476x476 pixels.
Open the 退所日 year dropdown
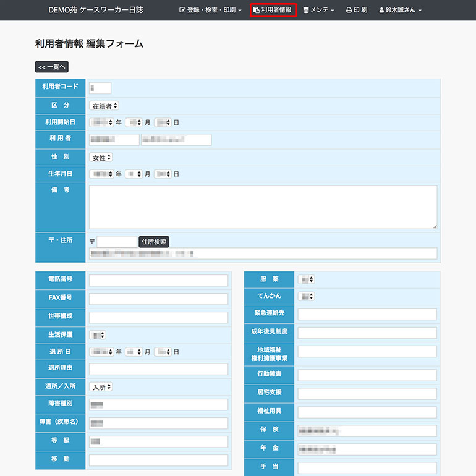(x=102, y=352)
